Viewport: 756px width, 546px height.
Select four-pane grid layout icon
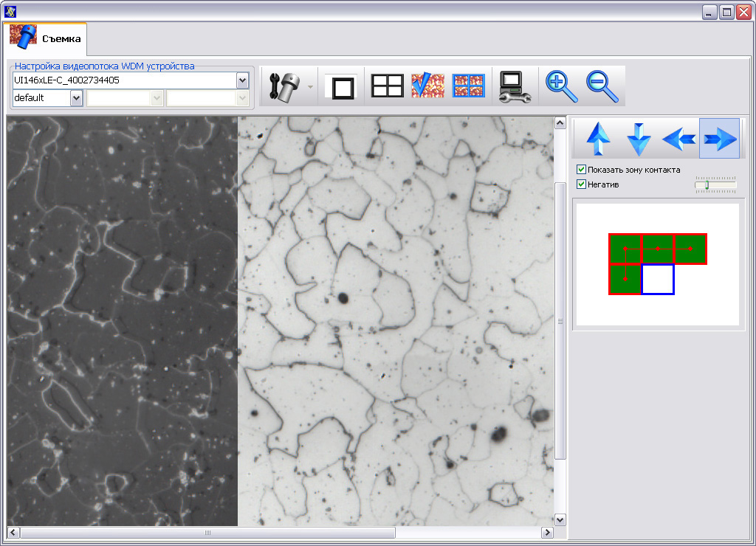point(387,86)
